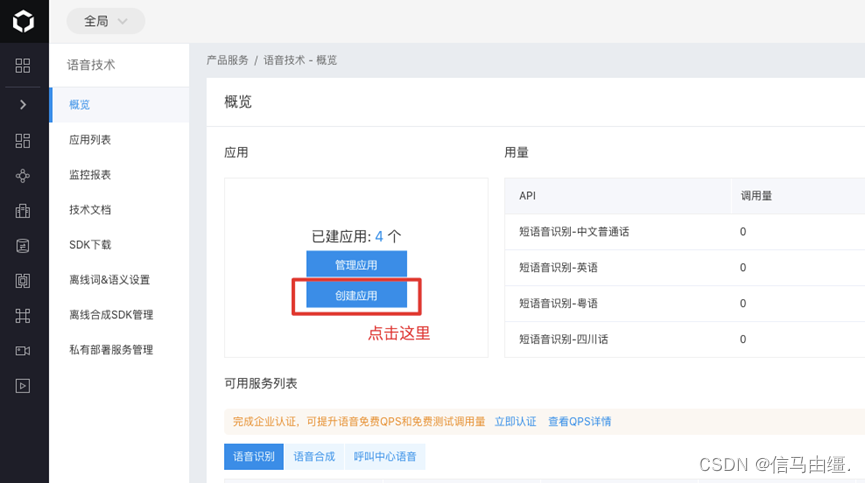Click the building icon in dark sidebar

point(23,211)
